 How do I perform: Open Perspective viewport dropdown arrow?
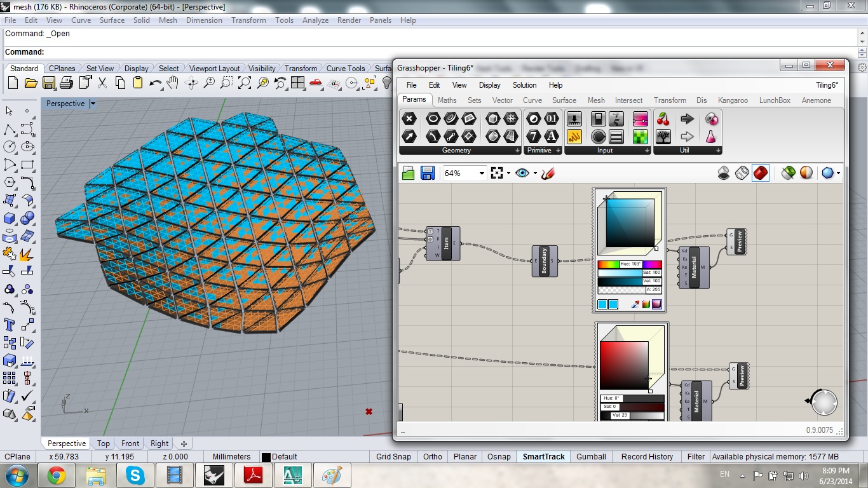pos(93,104)
